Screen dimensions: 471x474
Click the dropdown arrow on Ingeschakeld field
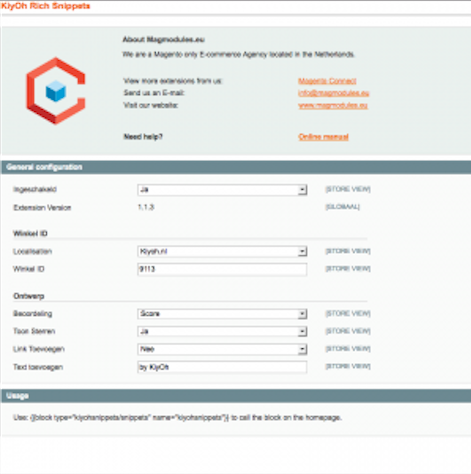pyautogui.click(x=302, y=190)
